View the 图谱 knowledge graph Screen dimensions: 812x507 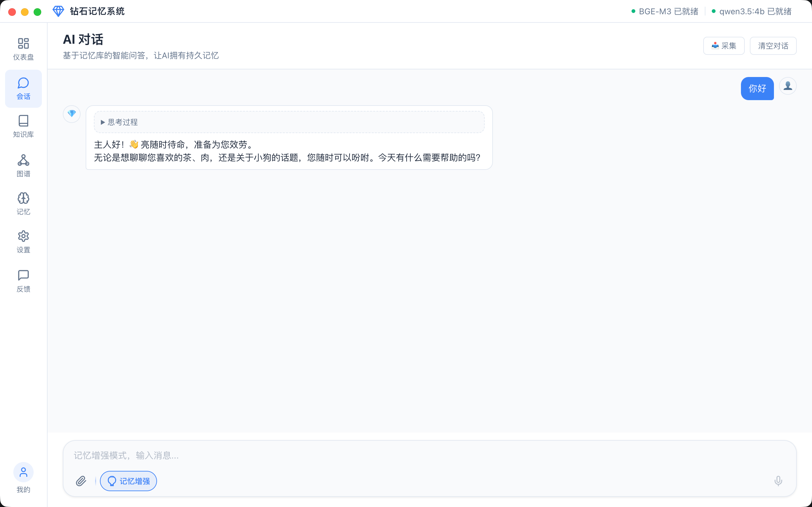(23, 165)
